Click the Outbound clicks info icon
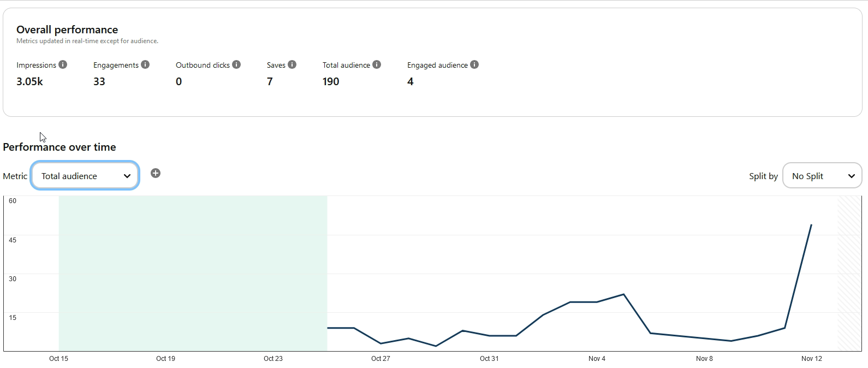The width and height of the screenshot is (868, 368). [x=236, y=64]
